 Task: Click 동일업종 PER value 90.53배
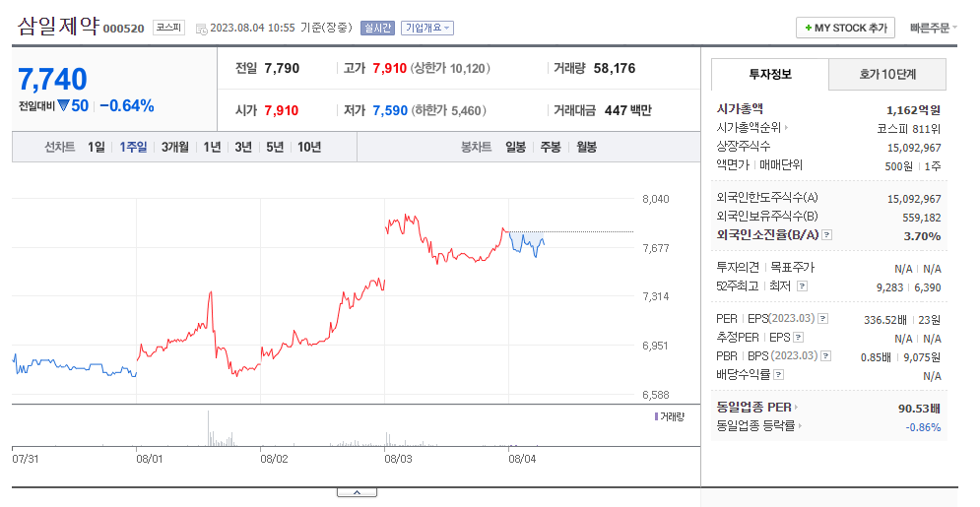919,409
